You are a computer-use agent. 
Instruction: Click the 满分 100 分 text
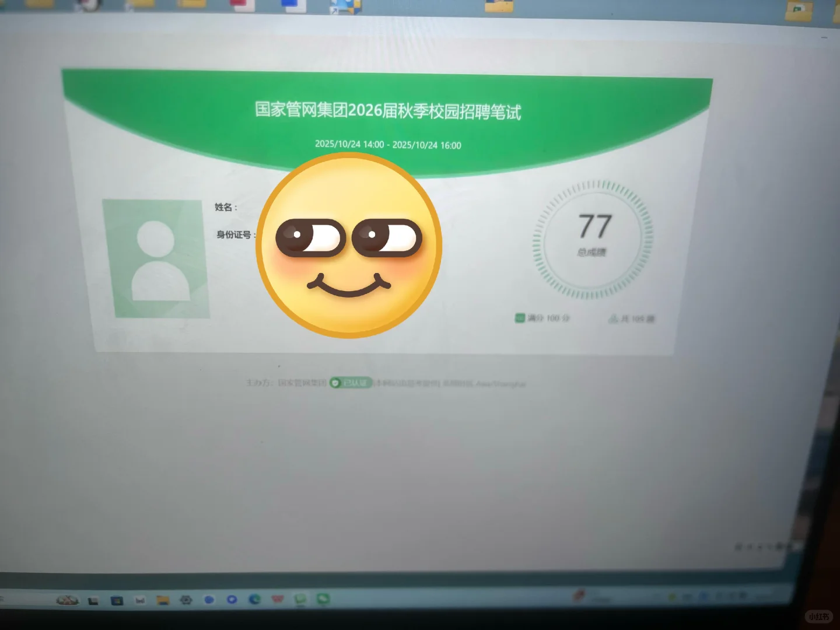(x=549, y=318)
